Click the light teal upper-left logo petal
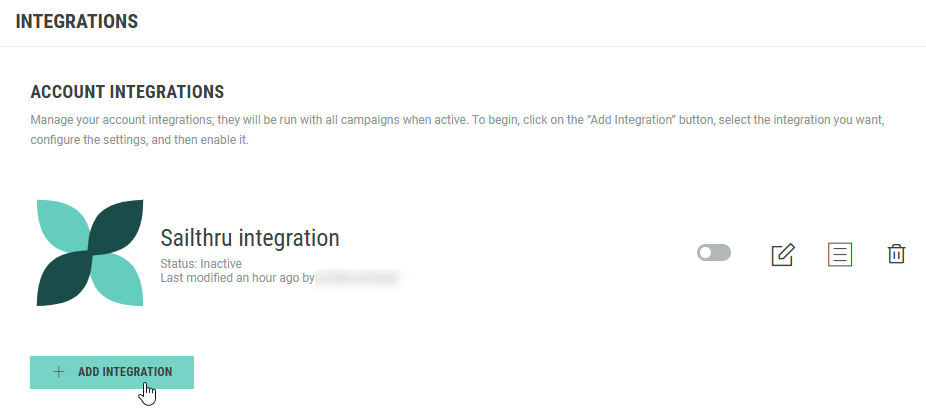 (x=60, y=223)
